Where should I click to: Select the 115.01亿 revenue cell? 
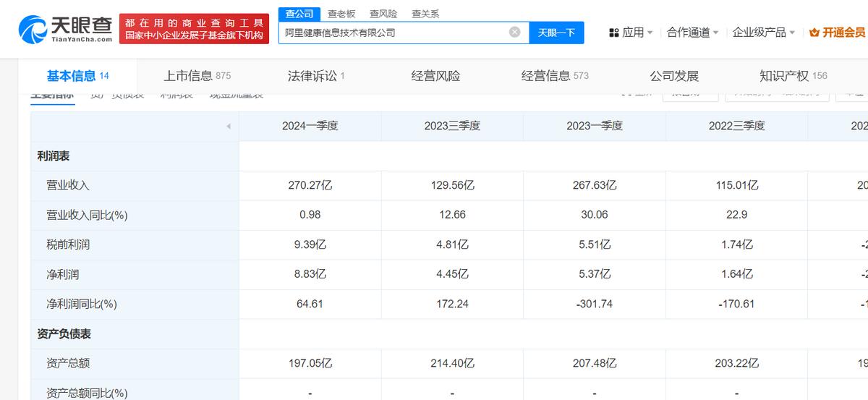pyautogui.click(x=736, y=185)
